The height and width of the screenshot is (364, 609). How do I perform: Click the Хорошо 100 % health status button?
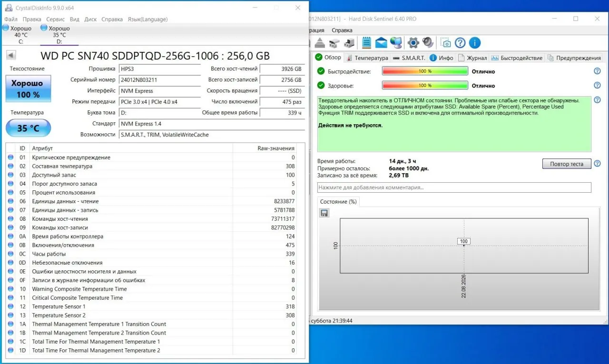point(28,89)
